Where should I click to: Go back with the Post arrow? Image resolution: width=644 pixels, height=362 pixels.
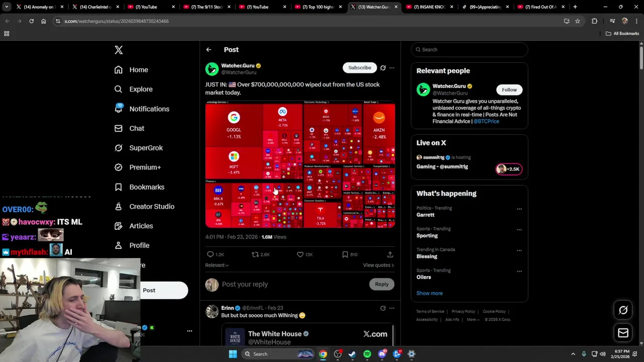coord(208,50)
